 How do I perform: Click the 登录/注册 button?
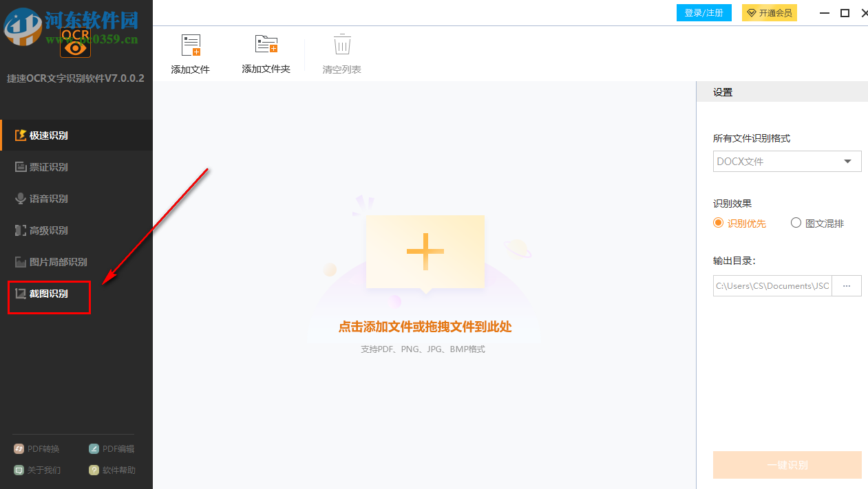[x=703, y=12]
